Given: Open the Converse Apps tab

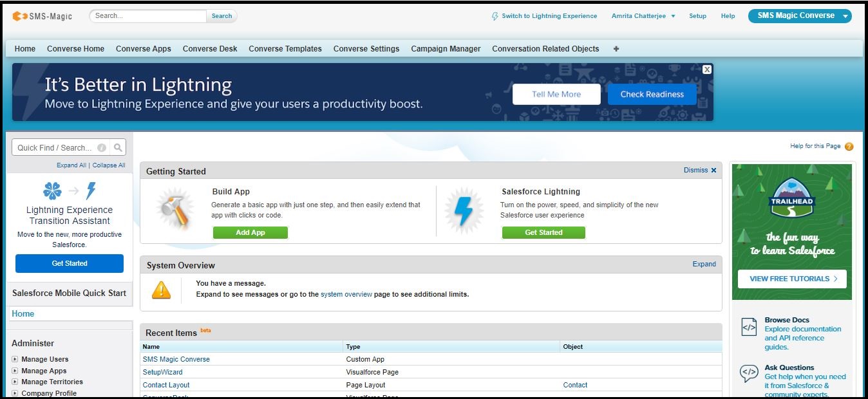Looking at the screenshot, I should point(144,49).
